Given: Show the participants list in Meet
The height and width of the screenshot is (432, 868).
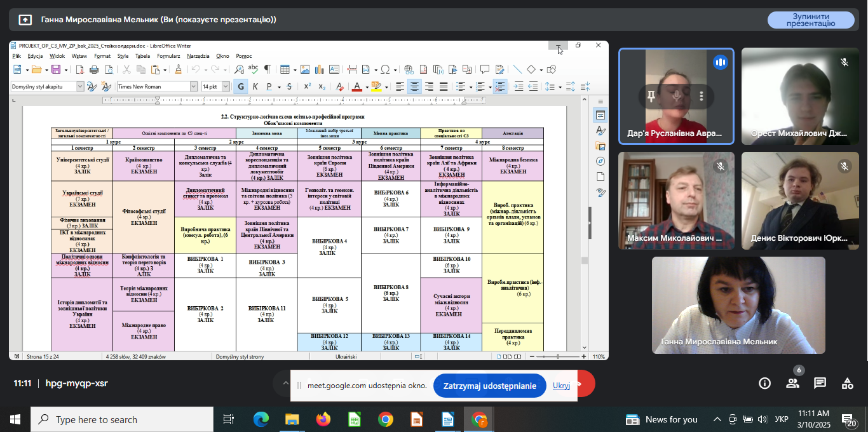Looking at the screenshot, I should click(792, 383).
